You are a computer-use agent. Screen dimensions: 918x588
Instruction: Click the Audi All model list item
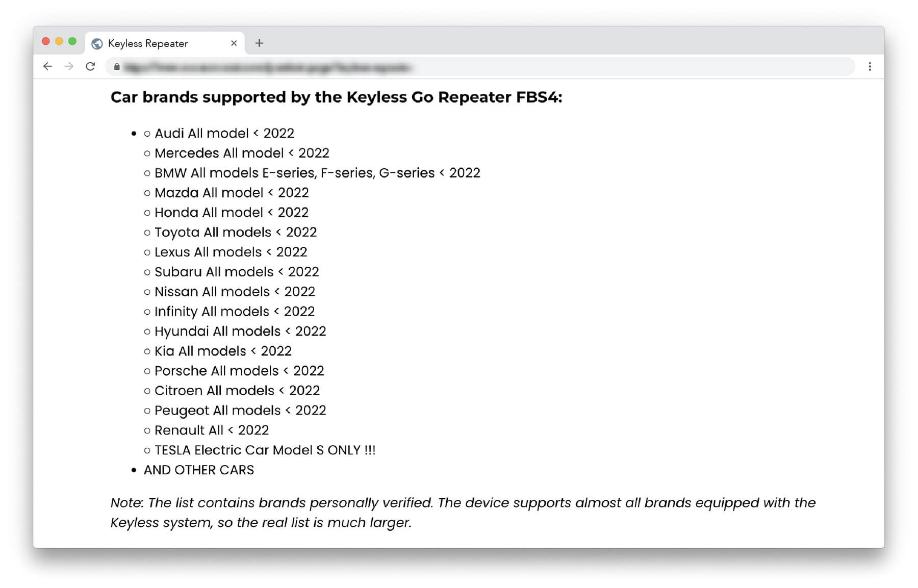coord(224,133)
